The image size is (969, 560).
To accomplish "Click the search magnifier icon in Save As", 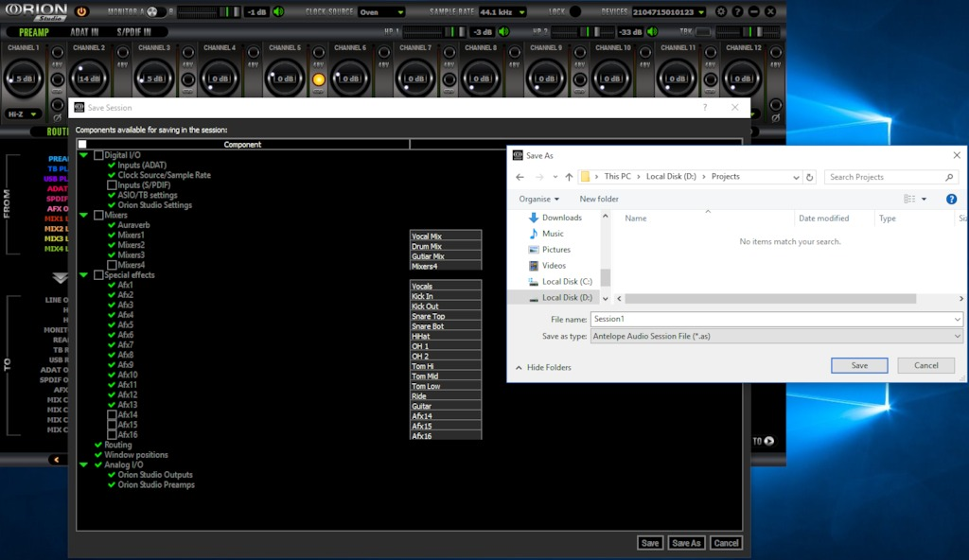I will [x=949, y=177].
